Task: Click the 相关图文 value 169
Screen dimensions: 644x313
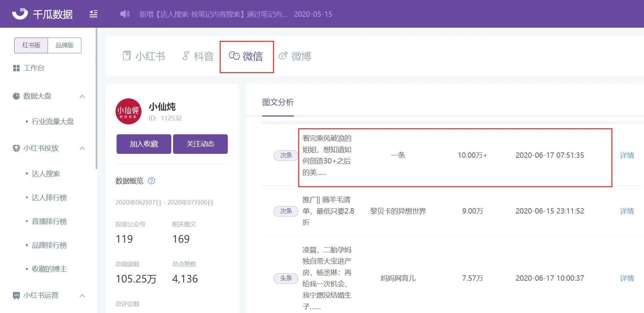Action: [181, 239]
